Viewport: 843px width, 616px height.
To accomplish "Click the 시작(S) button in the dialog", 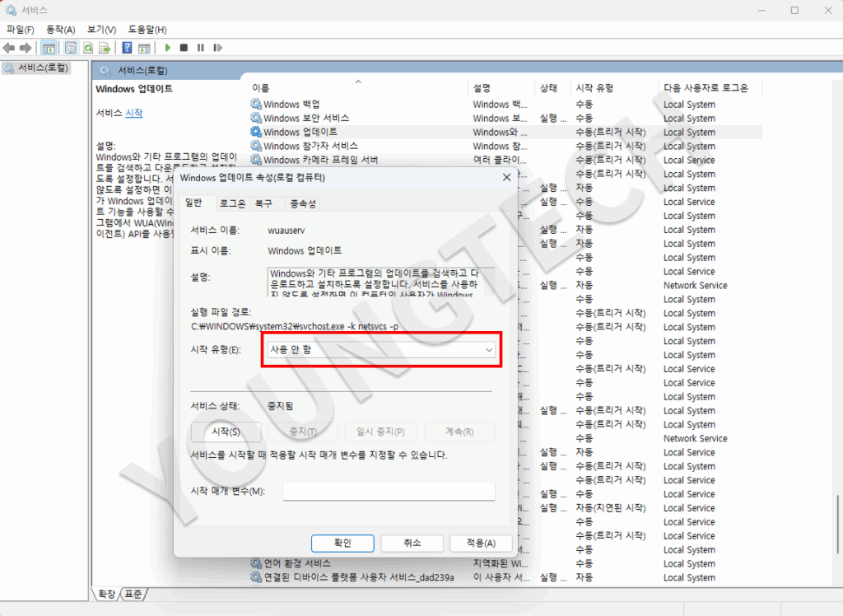I will tap(226, 432).
